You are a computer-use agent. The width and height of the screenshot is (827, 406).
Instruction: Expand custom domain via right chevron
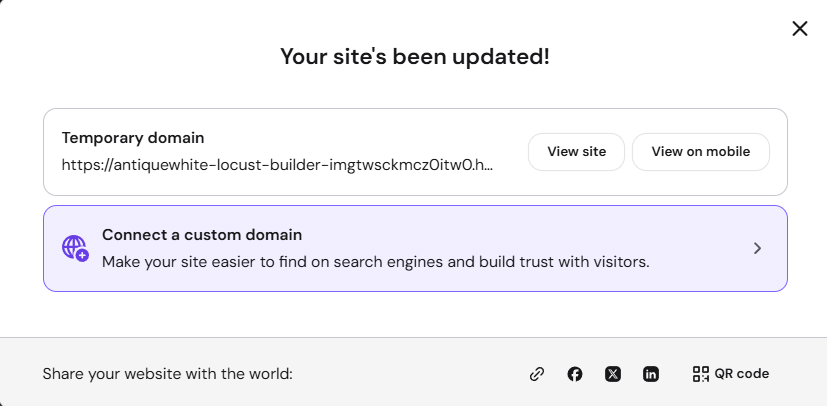[757, 248]
